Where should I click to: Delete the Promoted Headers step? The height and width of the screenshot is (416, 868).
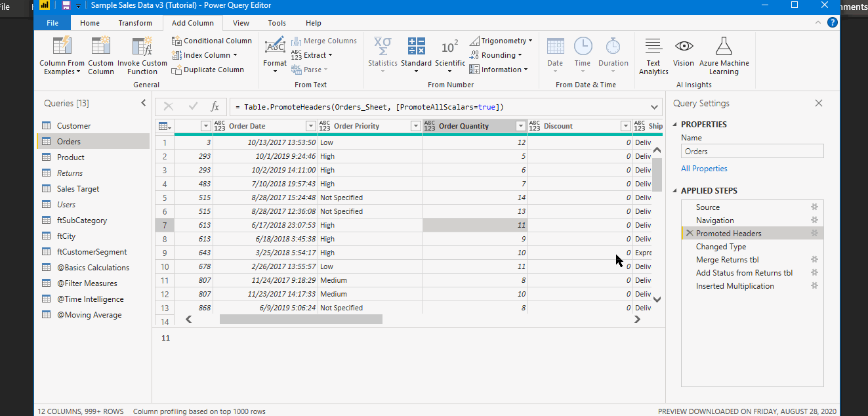click(689, 234)
